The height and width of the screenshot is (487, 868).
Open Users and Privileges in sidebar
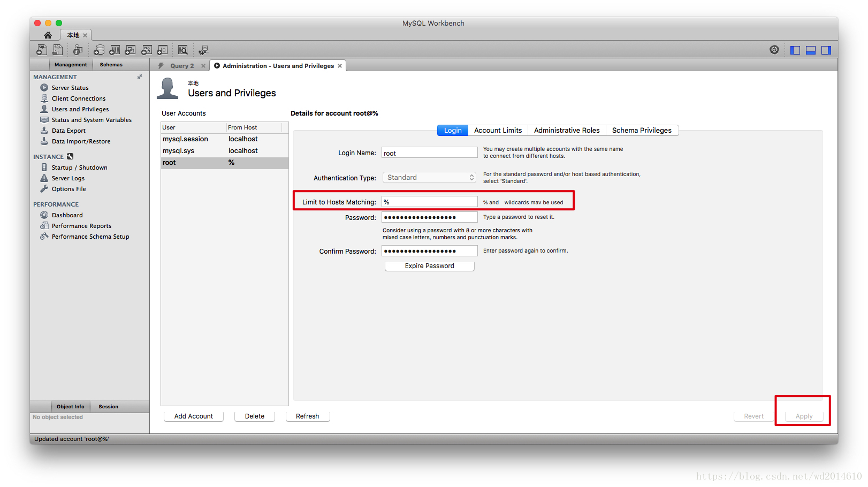80,109
